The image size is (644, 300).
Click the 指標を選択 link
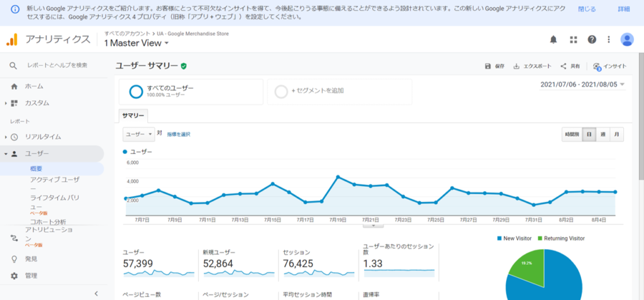(x=179, y=135)
